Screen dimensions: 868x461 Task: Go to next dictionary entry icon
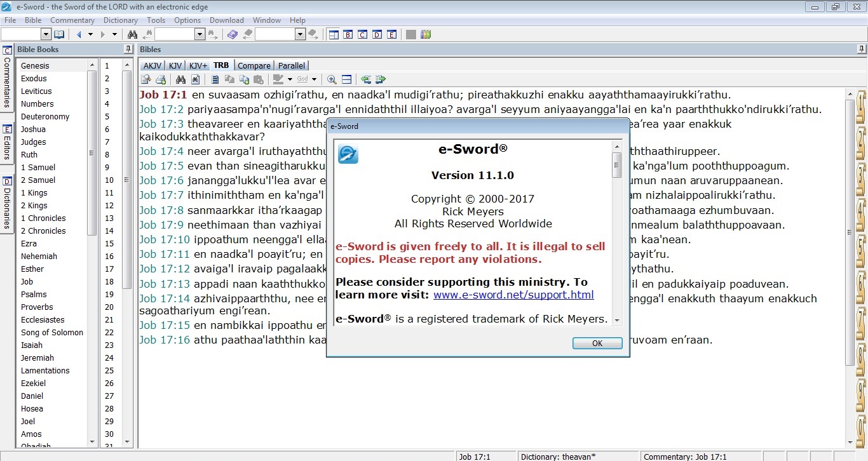tap(313, 34)
